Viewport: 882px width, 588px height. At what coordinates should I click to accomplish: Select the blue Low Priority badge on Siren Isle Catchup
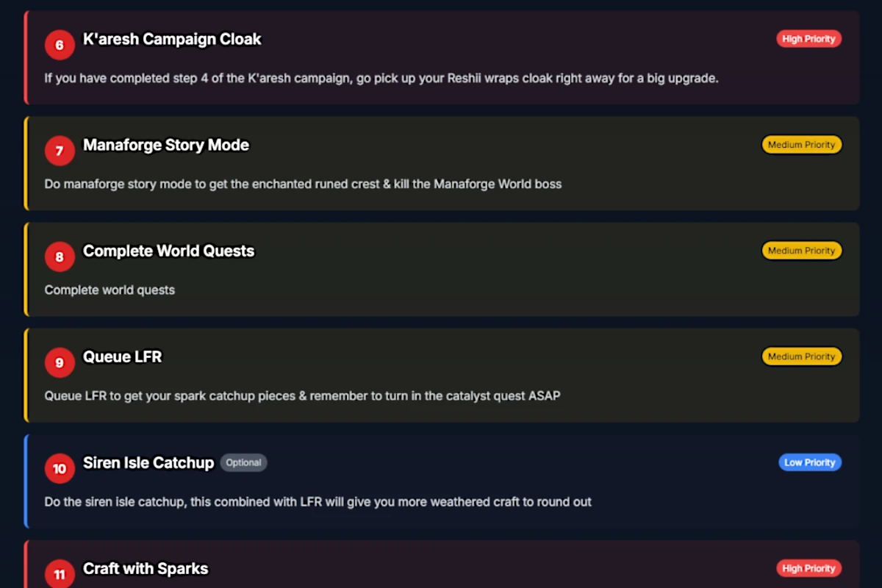coord(810,462)
